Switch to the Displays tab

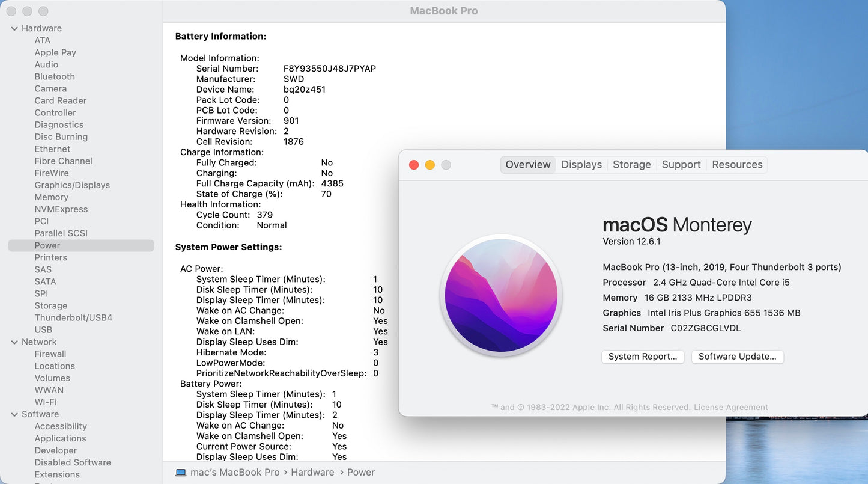[x=581, y=165]
